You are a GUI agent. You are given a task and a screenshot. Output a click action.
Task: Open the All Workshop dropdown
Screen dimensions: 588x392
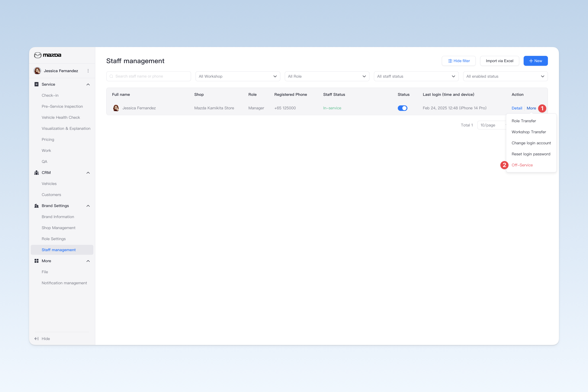(x=238, y=76)
